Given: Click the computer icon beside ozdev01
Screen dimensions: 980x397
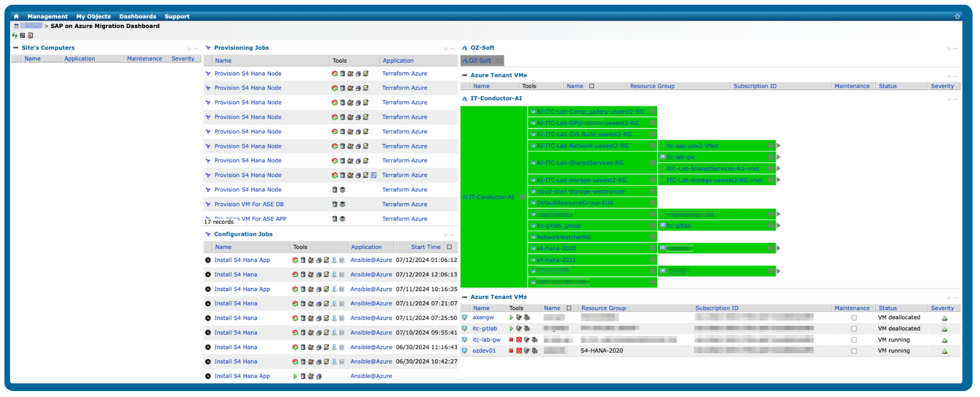Looking at the screenshot, I should (x=465, y=351).
